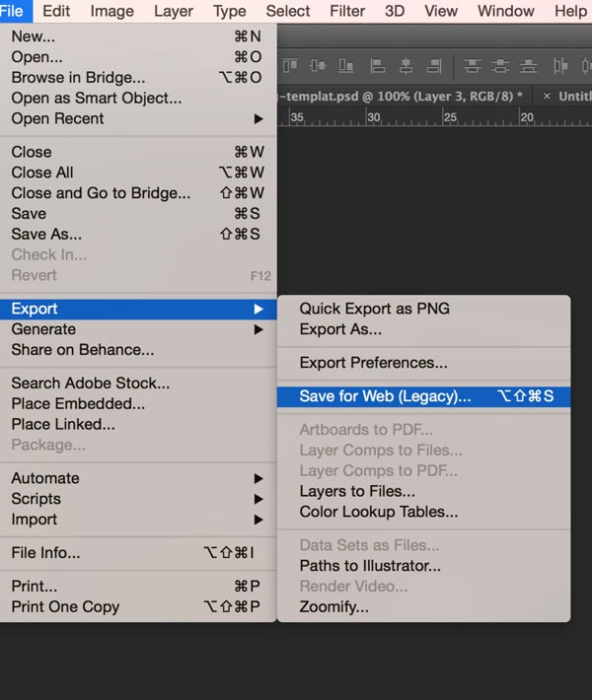Open the Layer menu
The image size is (592, 700).
click(x=174, y=11)
